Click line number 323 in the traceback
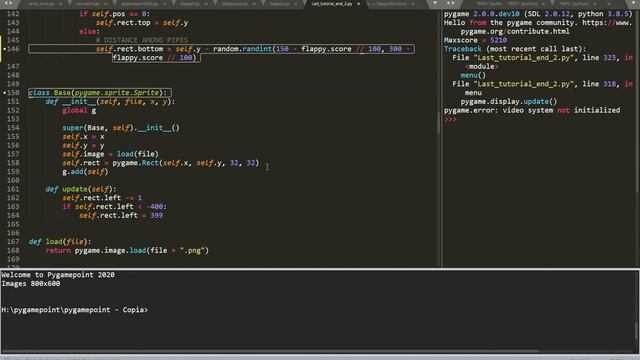 point(609,58)
